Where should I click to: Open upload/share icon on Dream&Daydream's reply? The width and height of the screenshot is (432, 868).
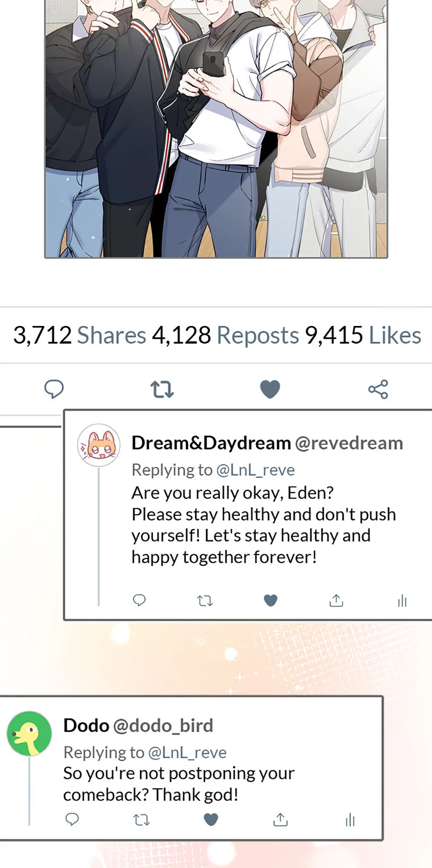click(x=336, y=600)
